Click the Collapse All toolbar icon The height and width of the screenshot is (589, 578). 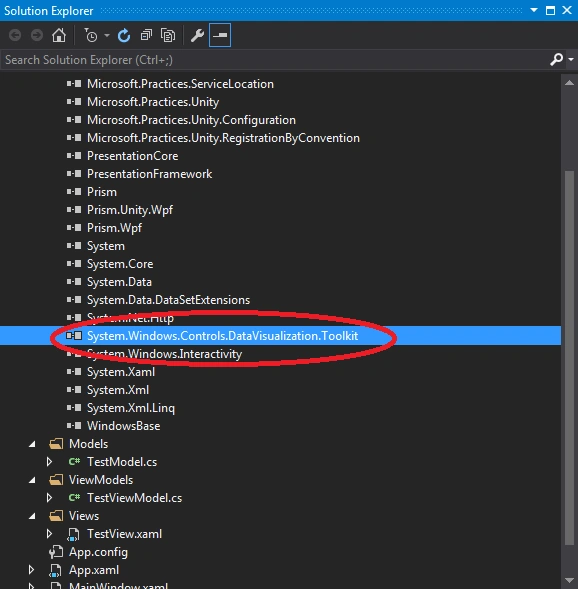pos(146,36)
